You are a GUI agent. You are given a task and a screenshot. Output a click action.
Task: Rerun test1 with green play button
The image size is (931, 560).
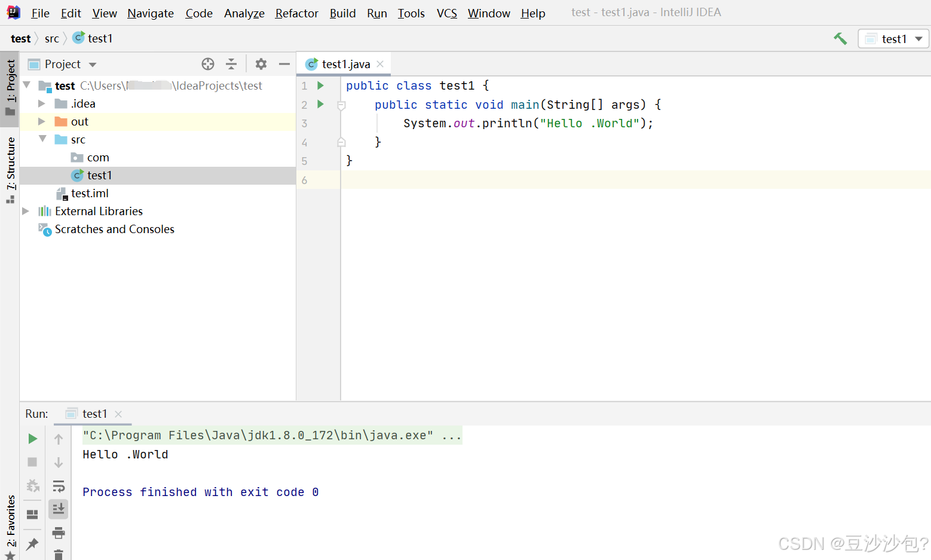click(x=33, y=439)
